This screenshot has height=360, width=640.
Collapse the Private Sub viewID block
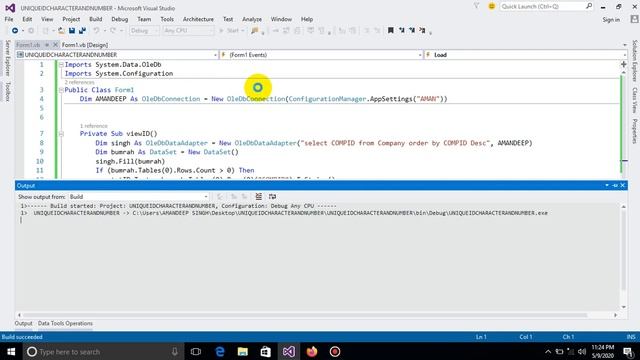61,133
